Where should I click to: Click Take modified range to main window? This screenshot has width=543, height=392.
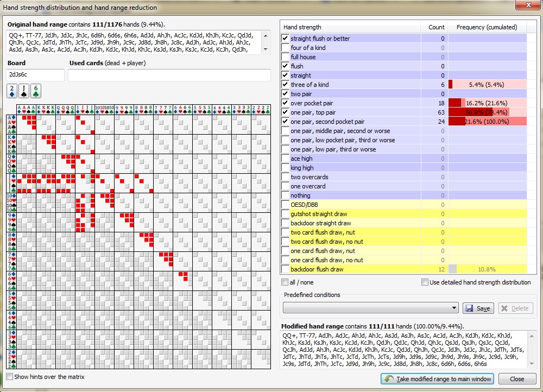(x=437, y=379)
